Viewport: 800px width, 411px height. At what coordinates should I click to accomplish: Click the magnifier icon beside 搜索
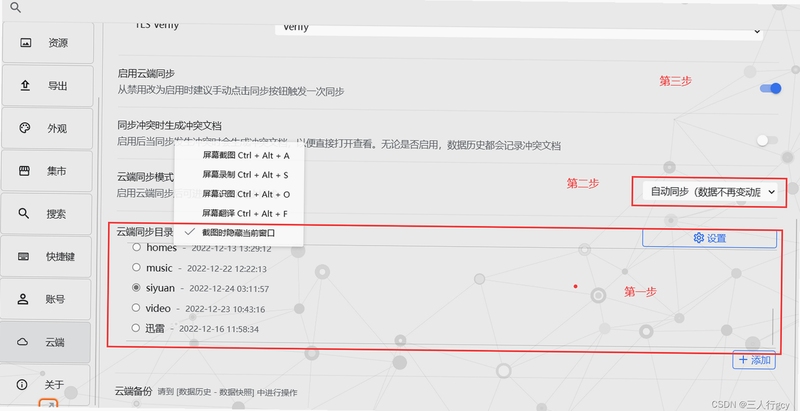[23, 213]
